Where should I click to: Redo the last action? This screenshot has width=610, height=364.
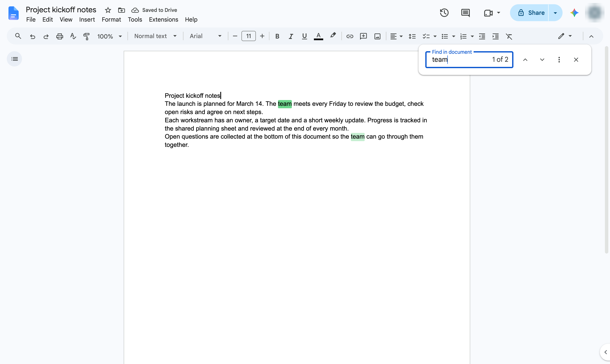click(x=46, y=36)
